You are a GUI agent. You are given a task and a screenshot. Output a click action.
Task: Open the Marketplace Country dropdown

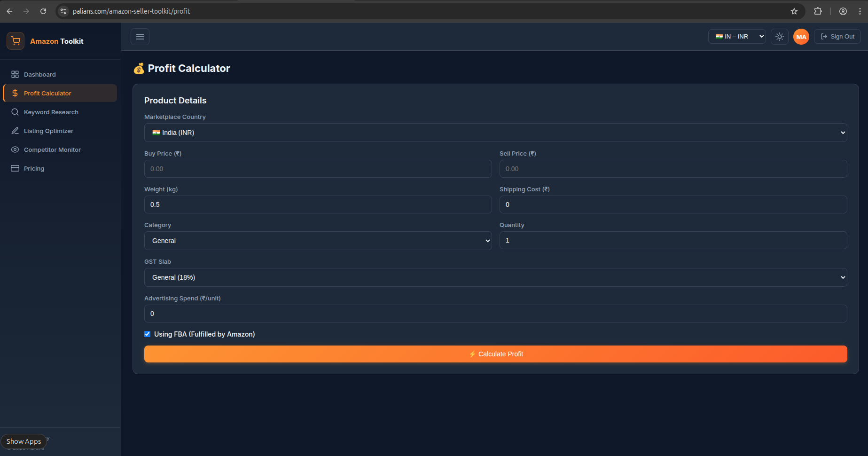(x=495, y=133)
